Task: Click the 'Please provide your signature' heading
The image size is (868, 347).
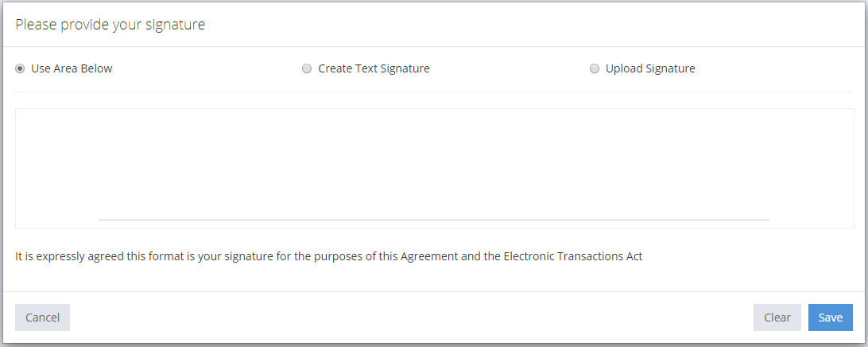Action: pos(110,25)
